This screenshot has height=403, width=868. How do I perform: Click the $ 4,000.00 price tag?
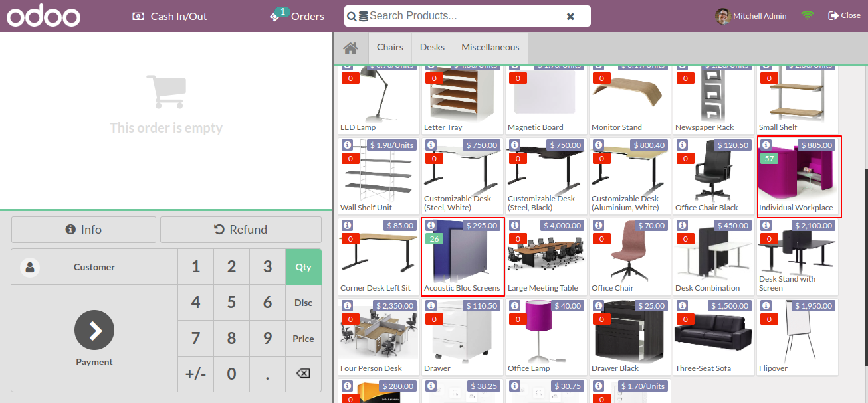click(562, 225)
